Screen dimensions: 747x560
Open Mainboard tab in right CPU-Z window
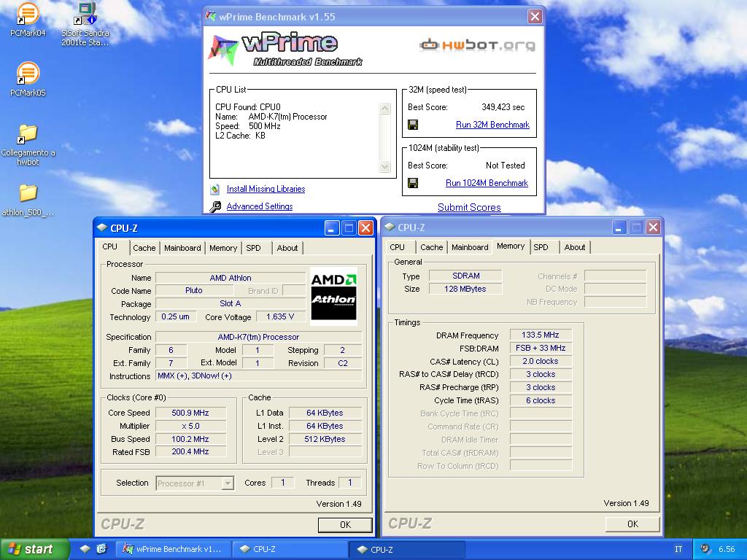471,248
